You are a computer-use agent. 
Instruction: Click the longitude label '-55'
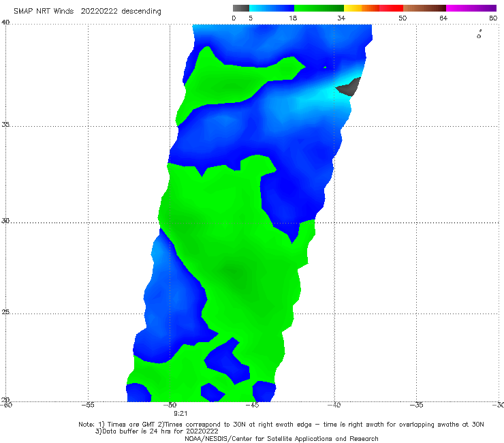click(x=88, y=405)
